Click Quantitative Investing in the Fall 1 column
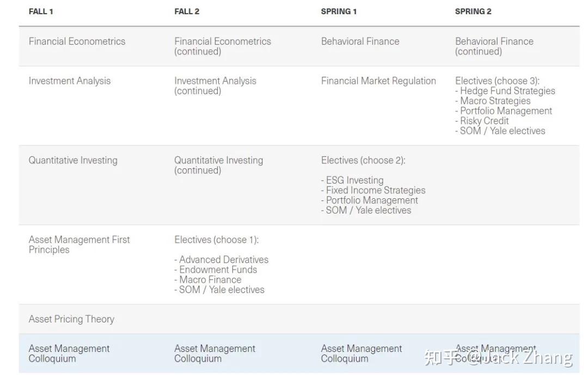Screen dimensions: 588x384 point(73,161)
